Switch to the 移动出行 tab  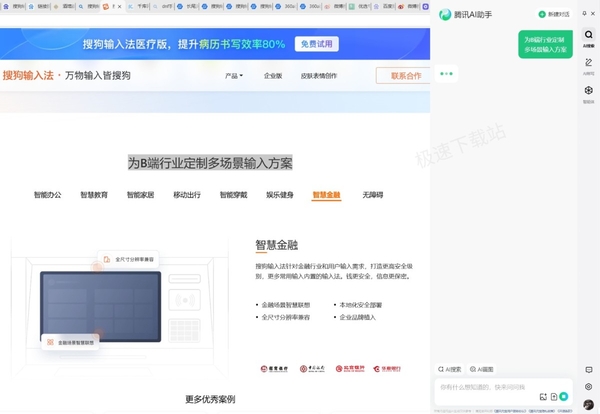(187, 195)
